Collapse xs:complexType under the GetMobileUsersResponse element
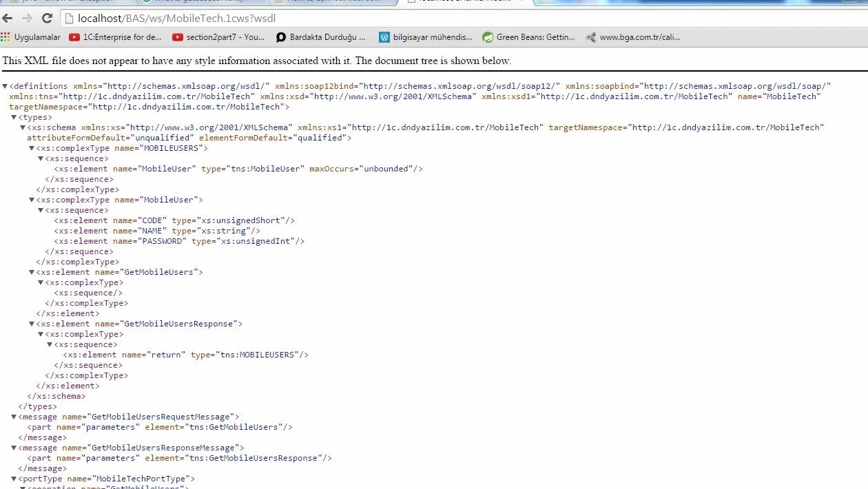The height and width of the screenshot is (489, 868). tap(41, 334)
